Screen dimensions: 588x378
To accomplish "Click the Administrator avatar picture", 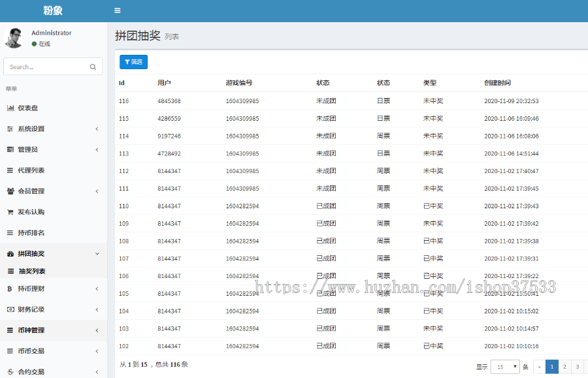I will tap(14, 38).
